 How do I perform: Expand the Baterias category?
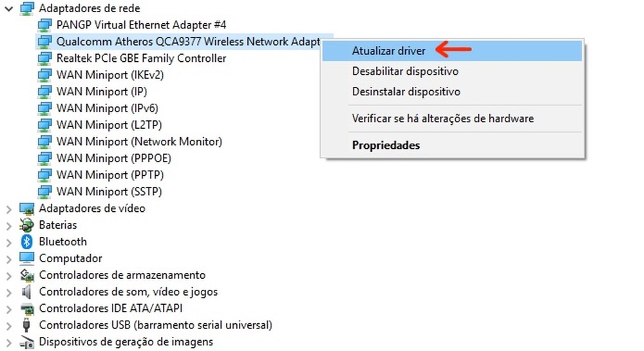point(8,225)
